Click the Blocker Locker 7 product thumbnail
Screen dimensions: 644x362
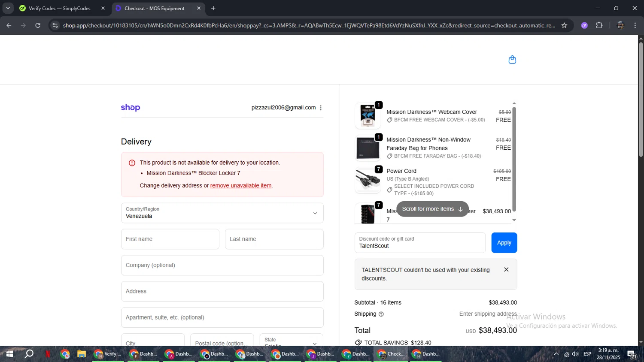pos(368,213)
